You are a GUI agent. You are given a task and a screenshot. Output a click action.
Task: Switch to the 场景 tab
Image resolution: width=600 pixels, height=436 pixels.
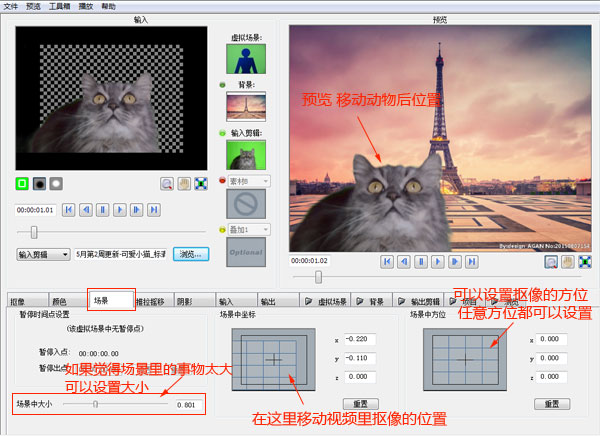coord(111,300)
